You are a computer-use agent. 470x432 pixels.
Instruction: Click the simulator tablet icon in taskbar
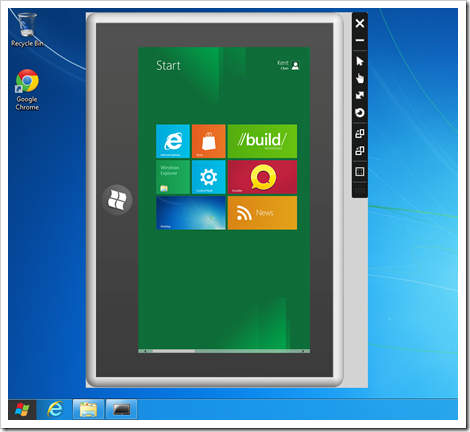(x=121, y=409)
